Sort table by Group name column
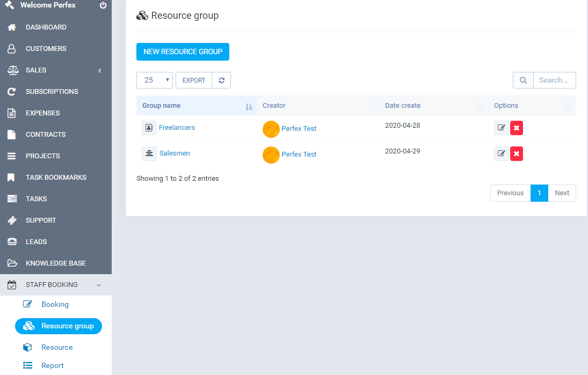The width and height of the screenshot is (588, 375). click(x=161, y=106)
